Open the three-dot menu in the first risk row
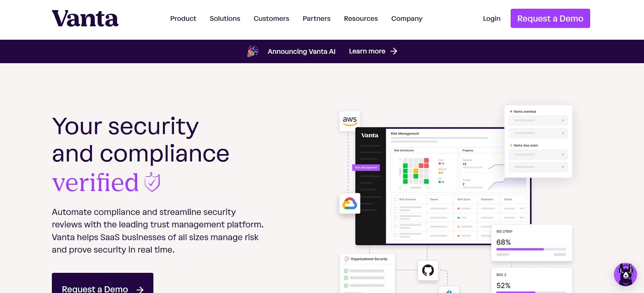 522,208
